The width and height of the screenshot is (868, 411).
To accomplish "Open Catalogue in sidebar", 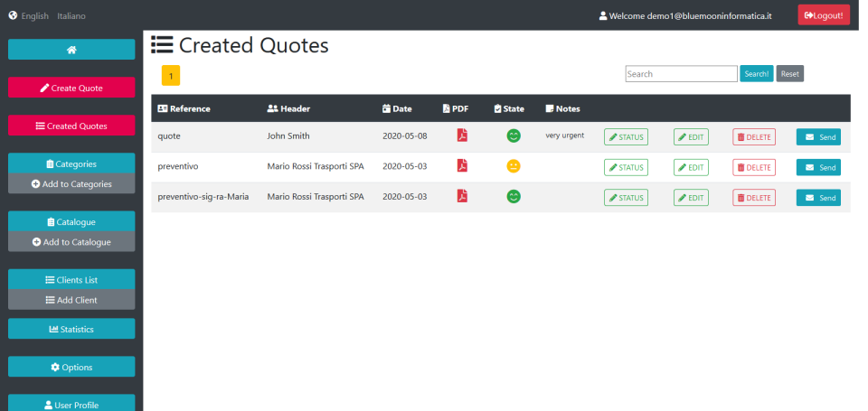I will click(71, 221).
